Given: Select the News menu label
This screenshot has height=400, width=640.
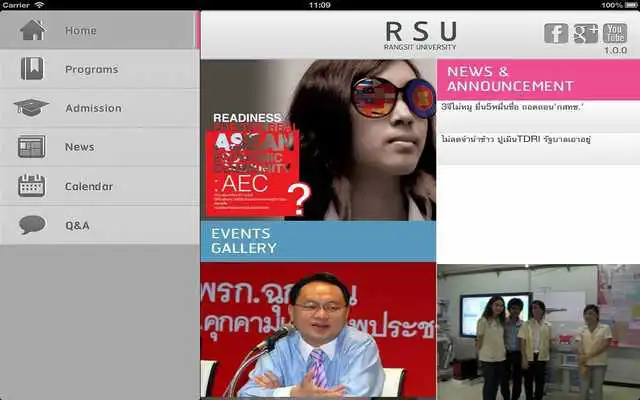Looking at the screenshot, I should tap(80, 147).
